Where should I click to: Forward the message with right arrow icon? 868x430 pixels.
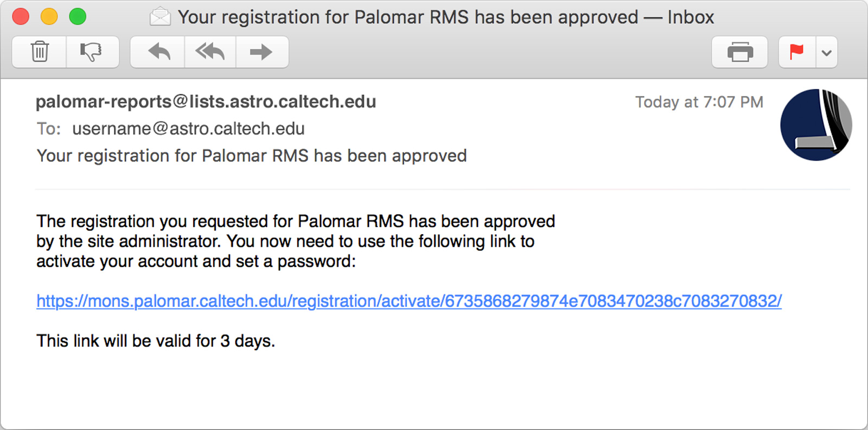tap(262, 52)
